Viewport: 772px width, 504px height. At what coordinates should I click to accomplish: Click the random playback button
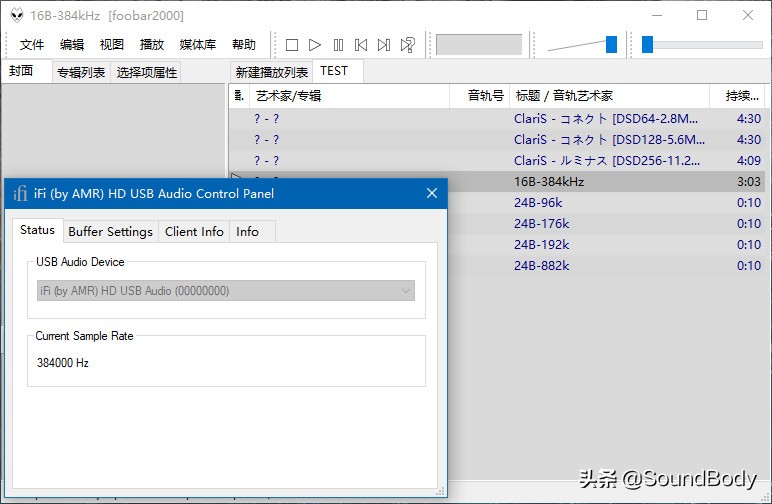(408, 45)
